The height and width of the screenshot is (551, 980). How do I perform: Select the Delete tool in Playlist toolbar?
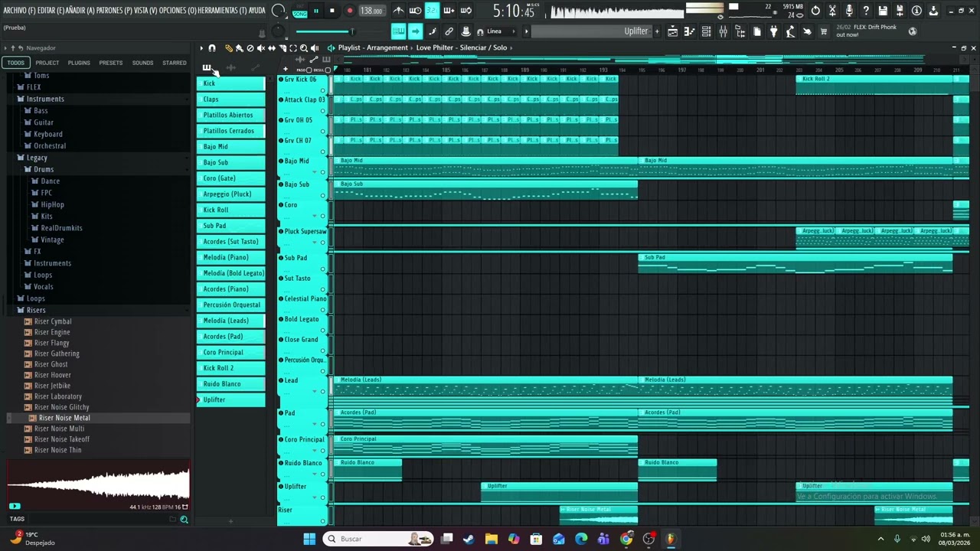click(250, 48)
